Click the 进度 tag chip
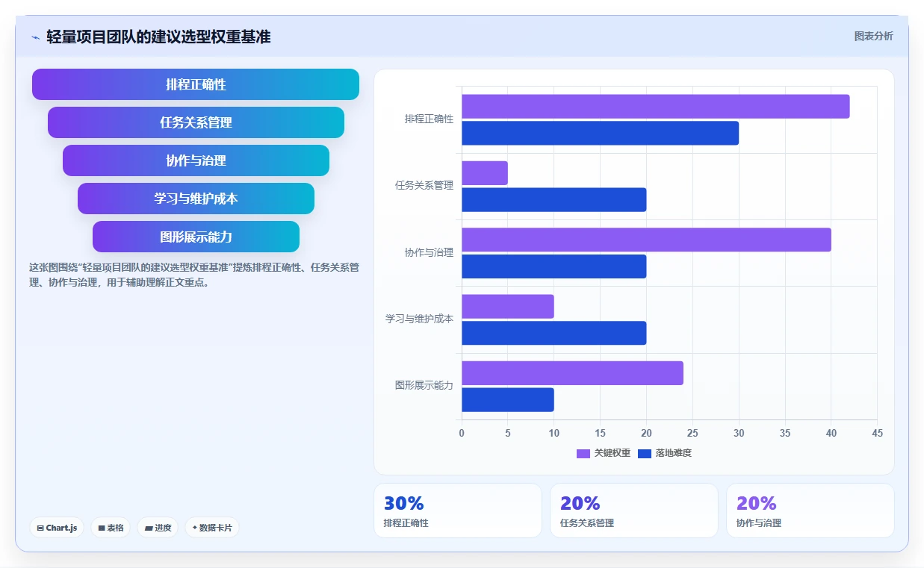Viewport: 924px width, 568px height. click(x=158, y=528)
